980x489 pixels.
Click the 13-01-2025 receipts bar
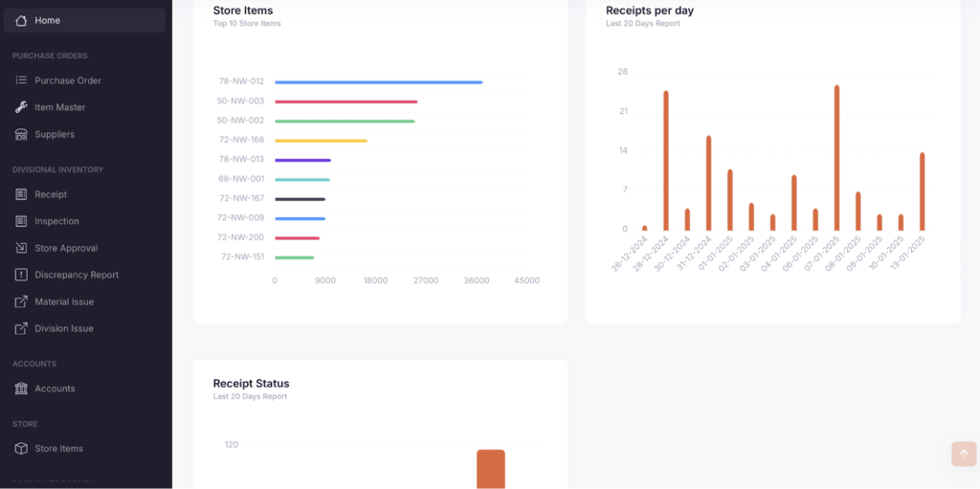(922, 191)
